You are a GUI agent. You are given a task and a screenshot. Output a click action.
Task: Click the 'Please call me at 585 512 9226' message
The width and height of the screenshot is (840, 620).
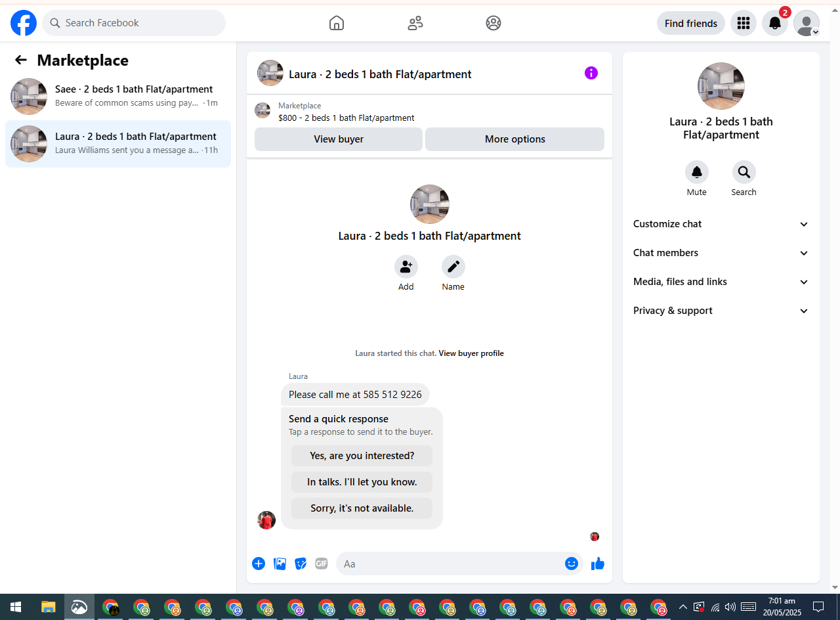click(x=355, y=395)
